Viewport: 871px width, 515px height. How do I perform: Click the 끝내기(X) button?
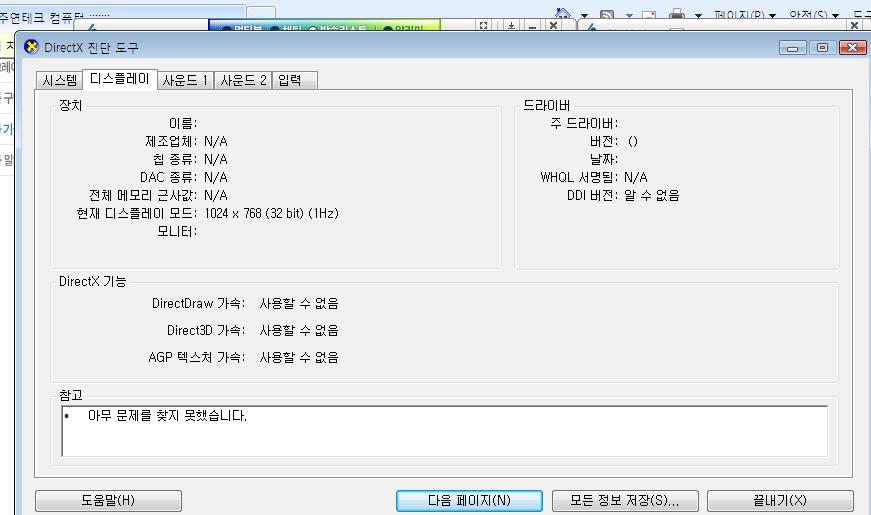point(780,501)
